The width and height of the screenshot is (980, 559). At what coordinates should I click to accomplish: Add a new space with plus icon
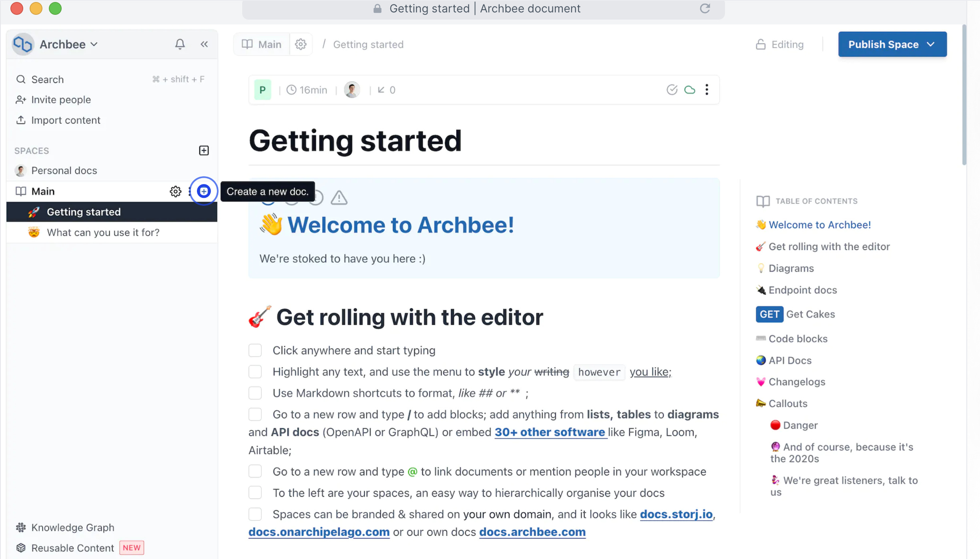(x=204, y=151)
